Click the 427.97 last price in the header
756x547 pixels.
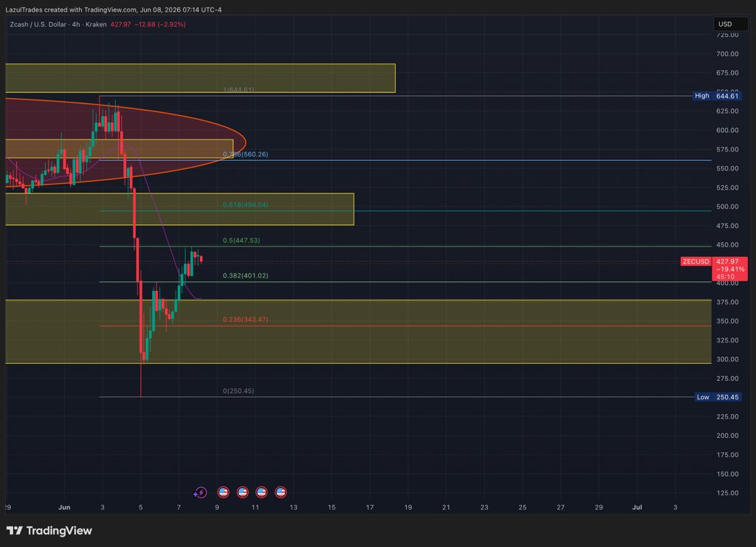(120, 24)
